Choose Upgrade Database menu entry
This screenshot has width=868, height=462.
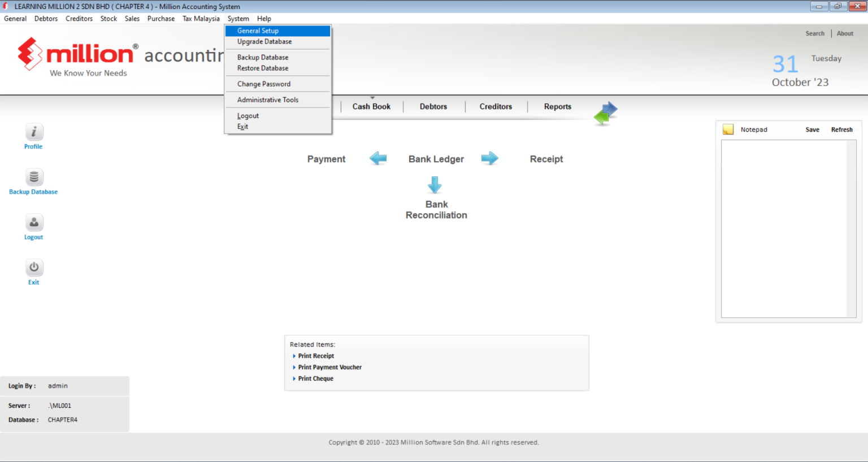coord(277,42)
